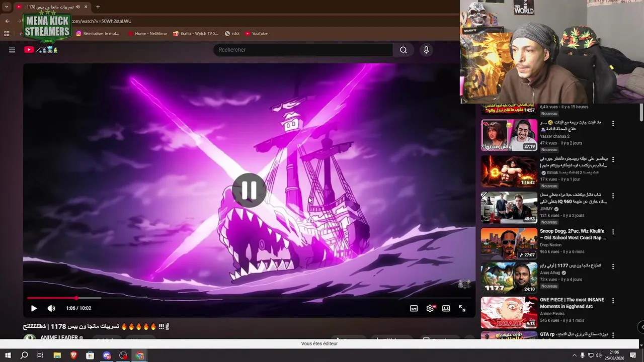The width and height of the screenshot is (644, 362).
Task: Click the '545 k vues · il y a 1 mois' text
Action: [562, 320]
